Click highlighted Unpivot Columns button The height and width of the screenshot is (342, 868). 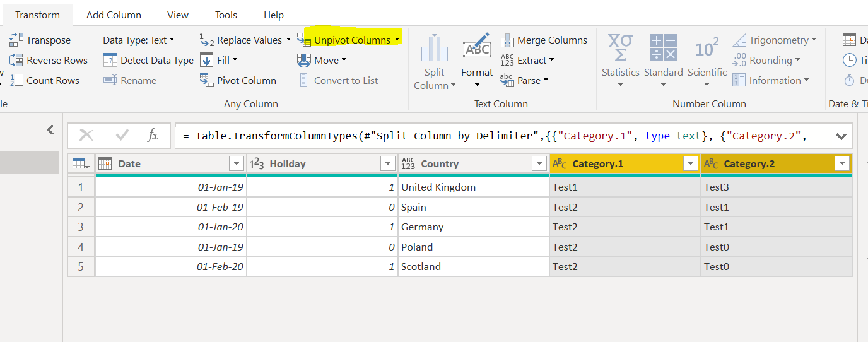(349, 40)
